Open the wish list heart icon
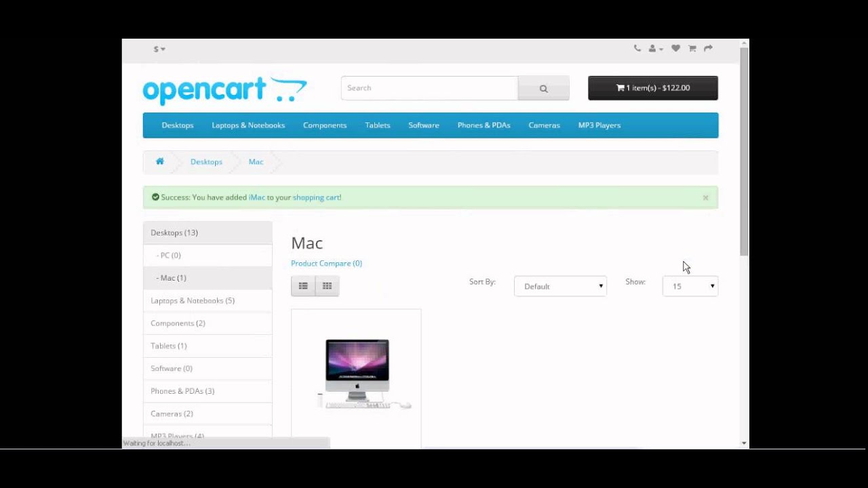Screen dimensions: 868x488 point(675,48)
